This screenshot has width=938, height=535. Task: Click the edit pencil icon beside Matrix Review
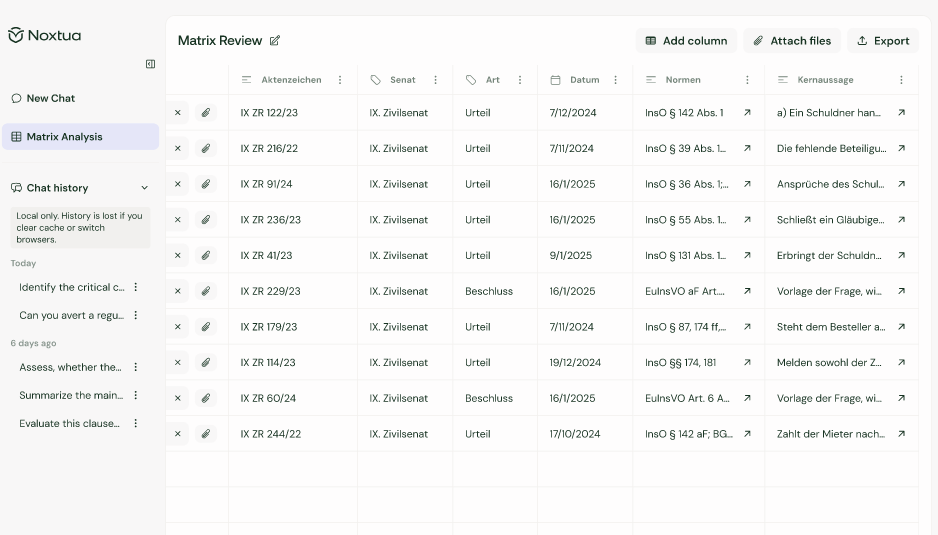[x=275, y=41]
